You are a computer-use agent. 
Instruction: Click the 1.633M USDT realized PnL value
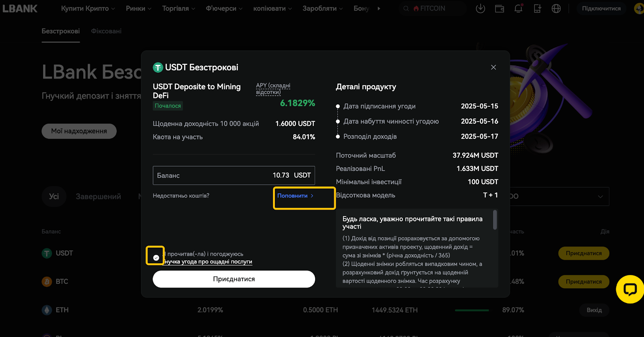coord(477,169)
